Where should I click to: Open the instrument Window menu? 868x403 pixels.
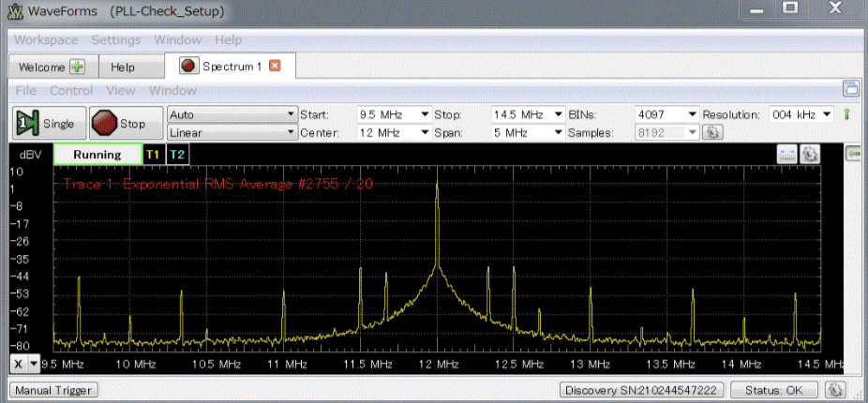pos(172,90)
